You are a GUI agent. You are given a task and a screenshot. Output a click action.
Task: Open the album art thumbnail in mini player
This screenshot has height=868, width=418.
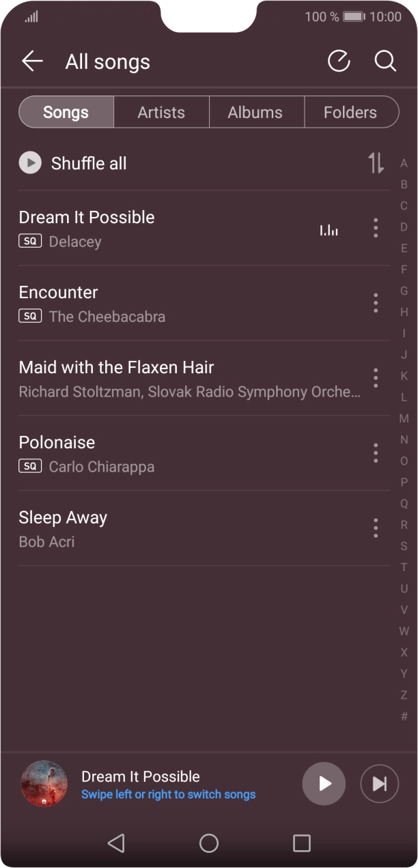click(x=44, y=783)
